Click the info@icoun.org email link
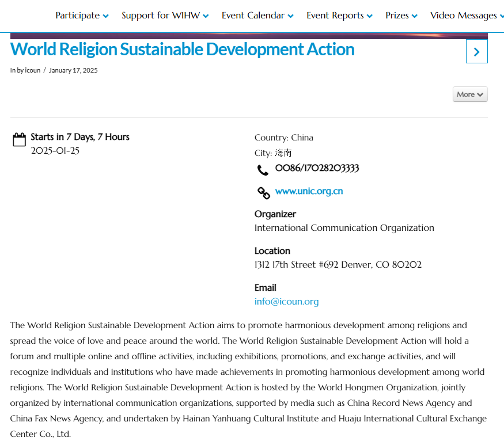 click(286, 301)
